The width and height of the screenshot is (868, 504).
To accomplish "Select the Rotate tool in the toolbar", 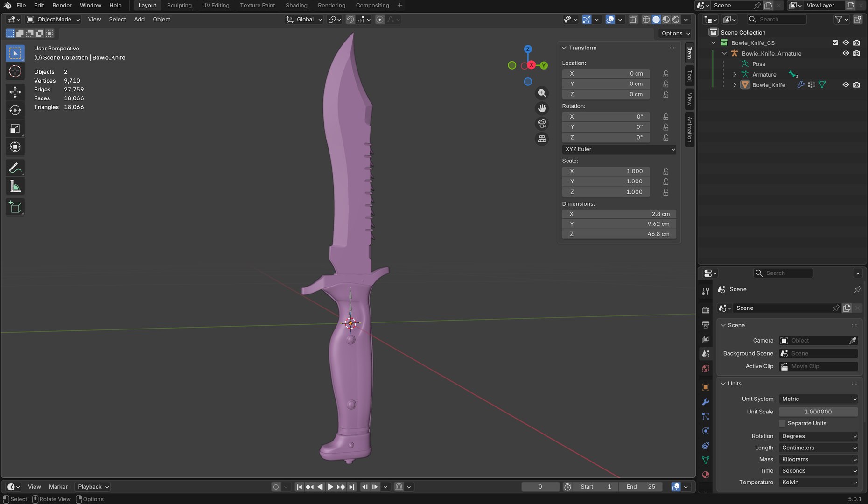I will point(15,110).
